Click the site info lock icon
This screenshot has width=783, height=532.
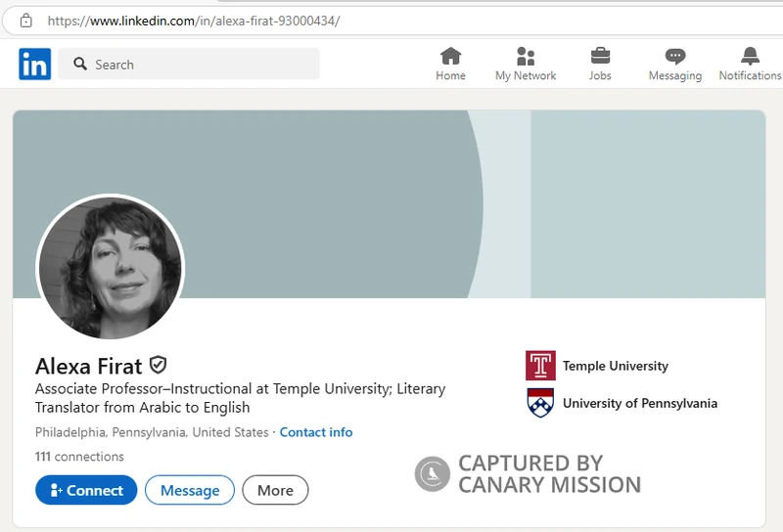(26, 20)
